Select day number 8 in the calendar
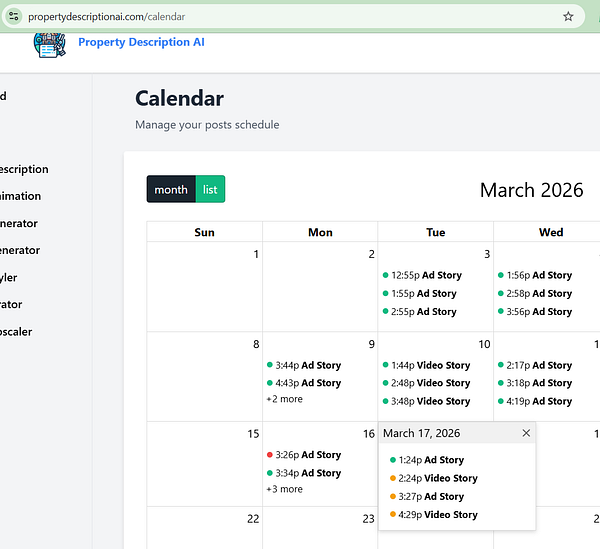Screen dimensions: 600x549 [256, 344]
